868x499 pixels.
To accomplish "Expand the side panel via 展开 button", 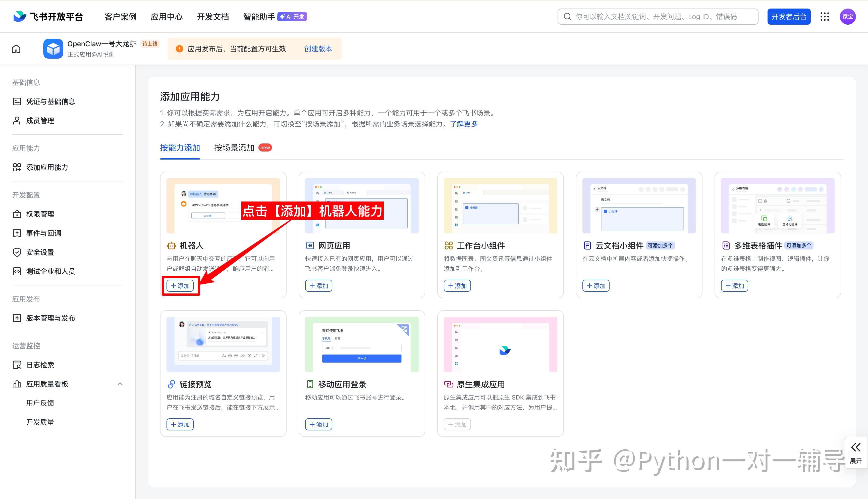I will point(855,452).
